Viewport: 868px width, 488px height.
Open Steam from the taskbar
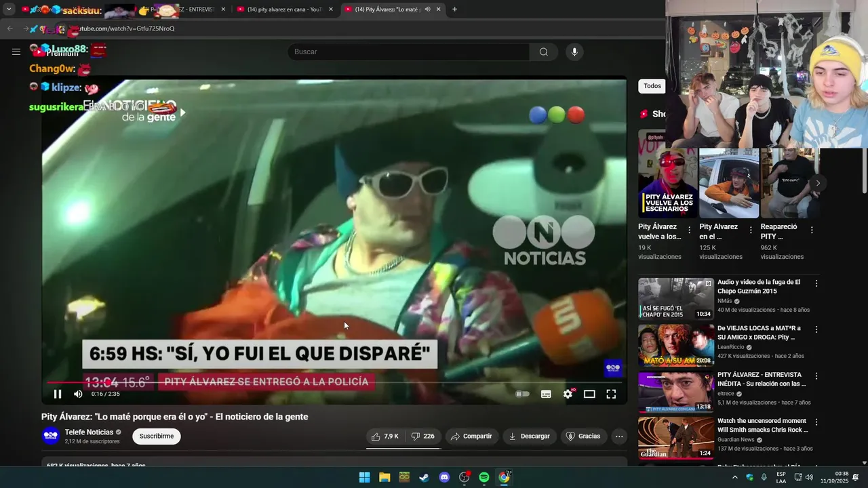[x=424, y=477]
